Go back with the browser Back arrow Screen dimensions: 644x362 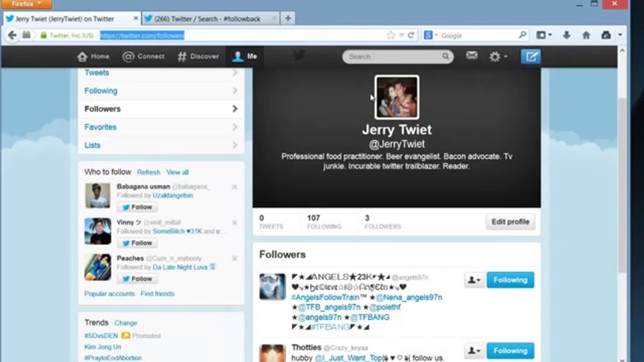(12, 35)
